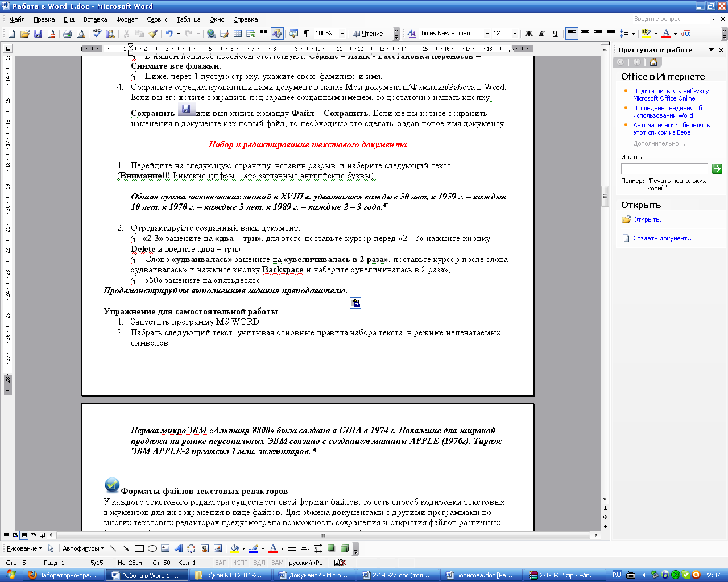This screenshot has width=728, height=582.
Task: Toggle the Drawing toolbar button
Action: click(277, 34)
